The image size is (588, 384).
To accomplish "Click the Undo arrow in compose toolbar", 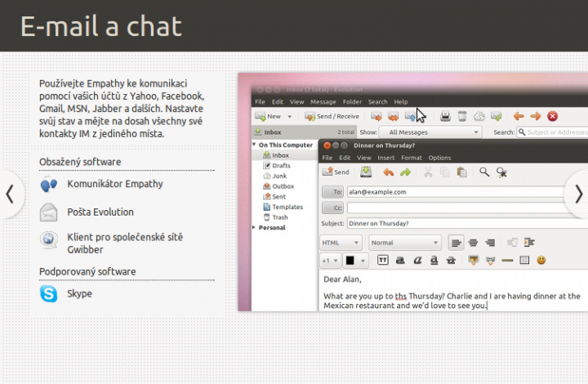I will pyautogui.click(x=389, y=172).
